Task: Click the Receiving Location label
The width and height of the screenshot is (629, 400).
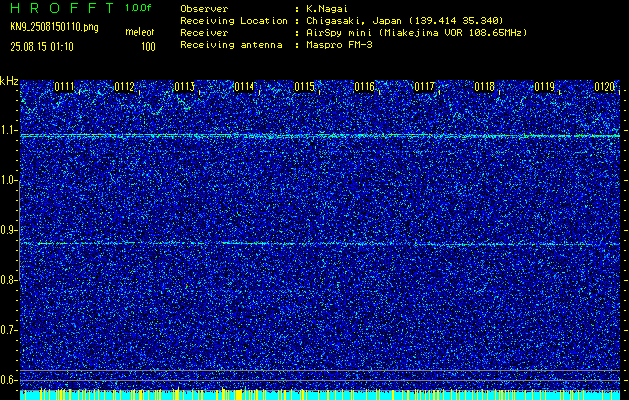Action: tap(234, 20)
